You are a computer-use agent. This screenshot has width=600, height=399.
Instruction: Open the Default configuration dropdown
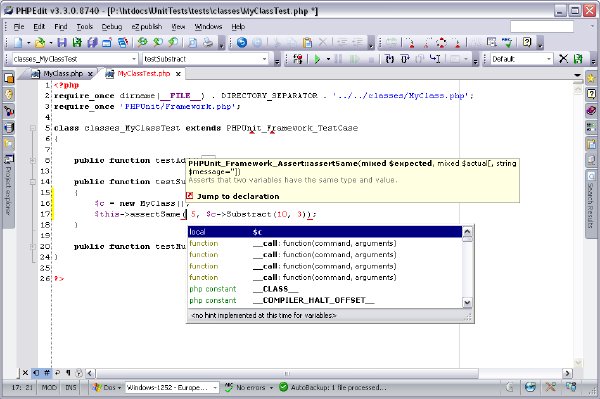[x=549, y=59]
